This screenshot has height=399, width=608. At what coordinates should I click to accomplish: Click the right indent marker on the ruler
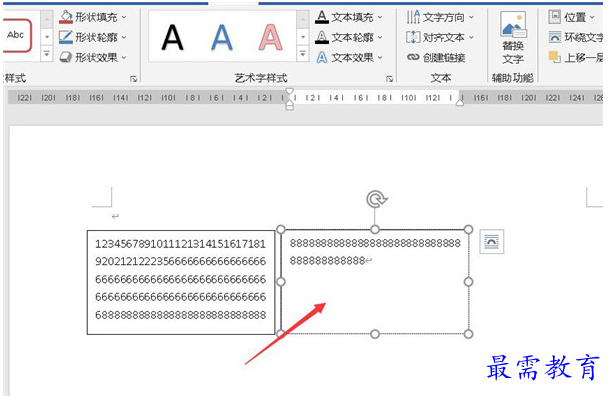pos(460,102)
